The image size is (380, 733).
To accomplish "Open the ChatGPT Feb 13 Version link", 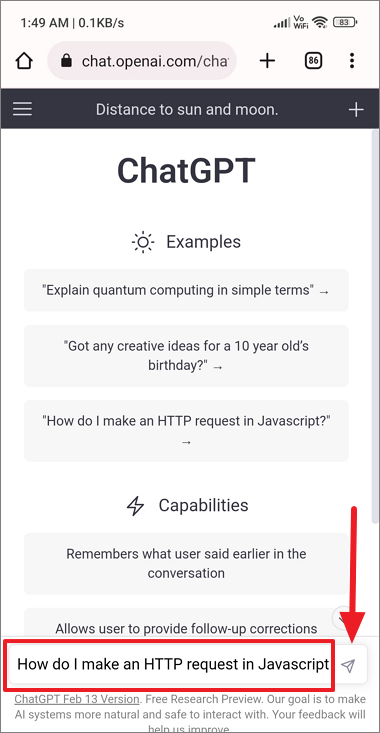I will (x=77, y=699).
